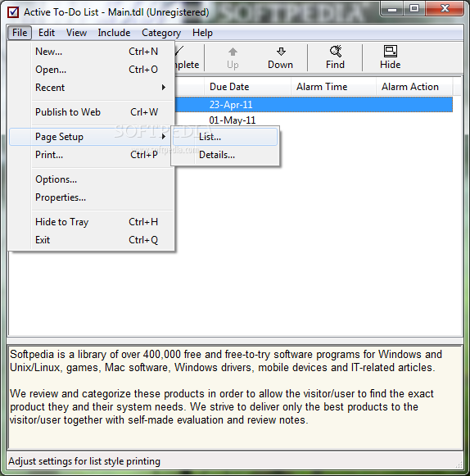Minimize the Active To-Do List window
This screenshot has width=470, height=476.
click(392, 9)
